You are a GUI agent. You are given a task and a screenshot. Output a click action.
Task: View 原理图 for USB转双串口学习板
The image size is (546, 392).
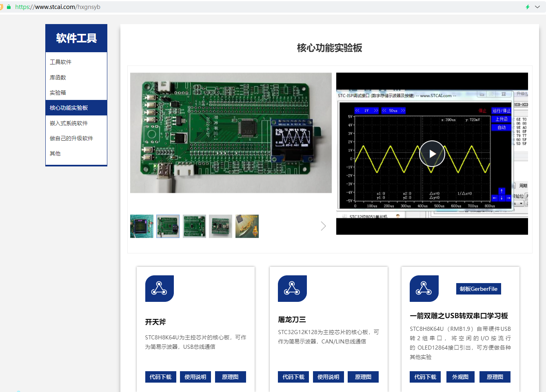click(495, 377)
